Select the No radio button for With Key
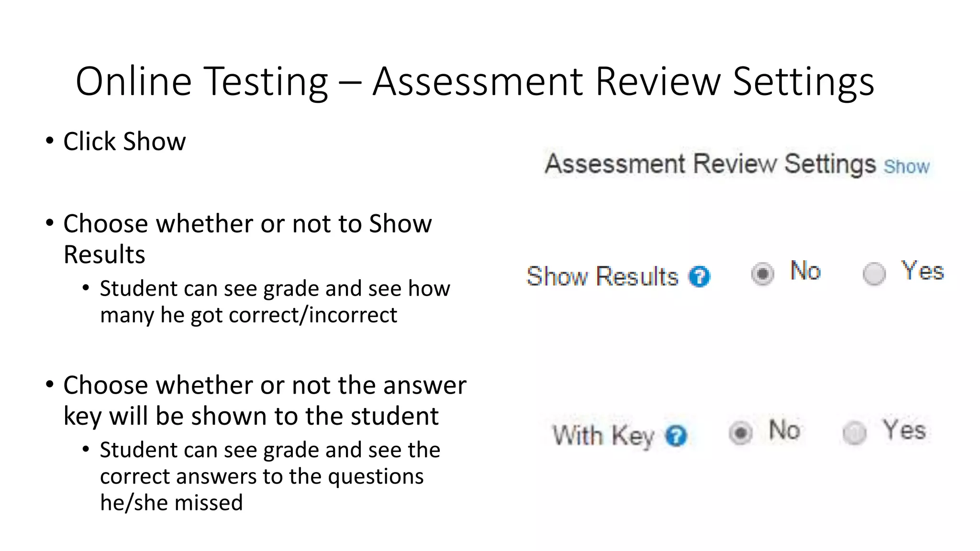The width and height of the screenshot is (980, 551). 741,433
